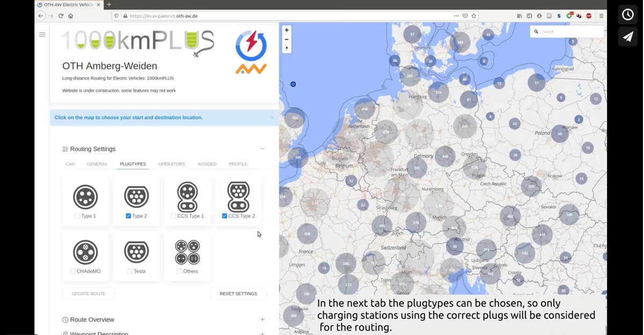Screen dimensions: 644x335
Task: Click the map search input field
Action: pyautogui.click(x=567, y=32)
